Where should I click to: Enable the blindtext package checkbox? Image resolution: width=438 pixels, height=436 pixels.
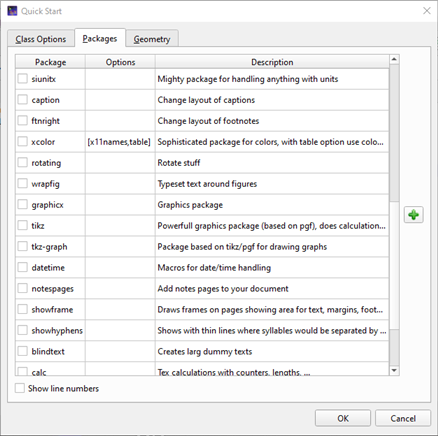(22, 351)
